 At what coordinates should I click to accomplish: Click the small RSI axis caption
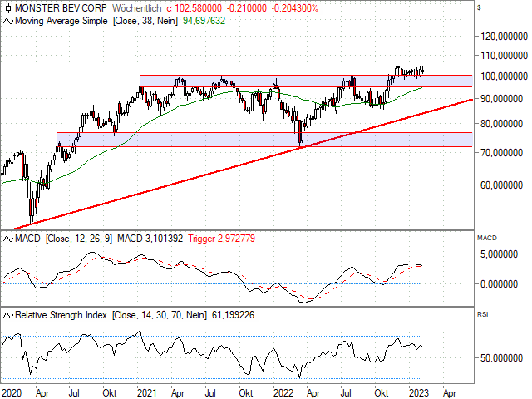pos(482,314)
